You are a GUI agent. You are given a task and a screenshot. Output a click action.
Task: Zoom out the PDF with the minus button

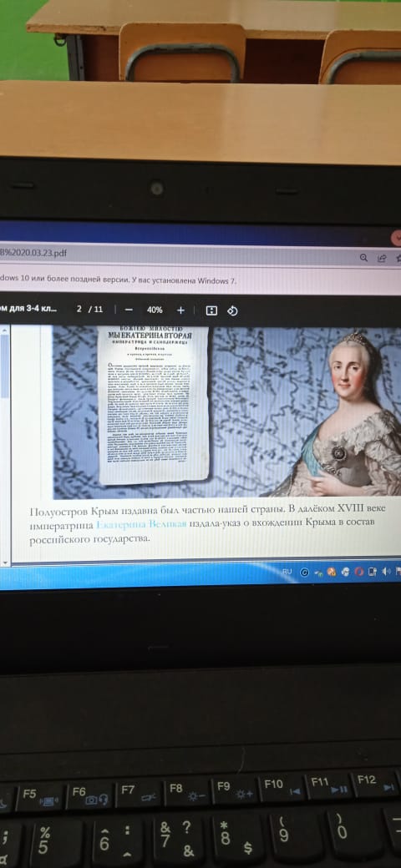(129, 310)
